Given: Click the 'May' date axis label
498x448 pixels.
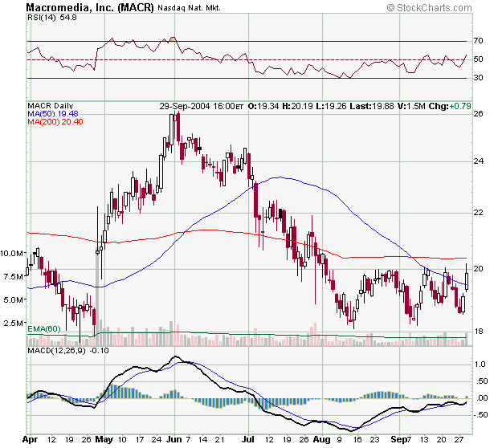Looking at the screenshot, I should pos(104,440).
